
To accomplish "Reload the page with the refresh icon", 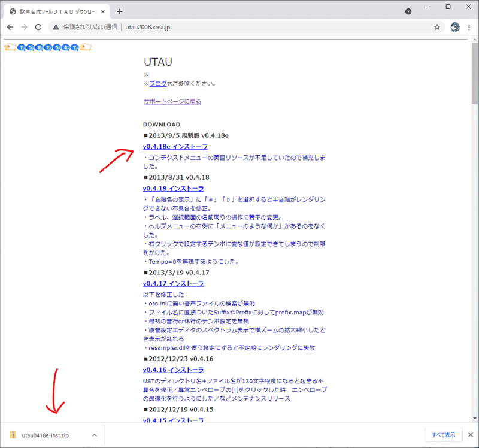I will [x=38, y=27].
